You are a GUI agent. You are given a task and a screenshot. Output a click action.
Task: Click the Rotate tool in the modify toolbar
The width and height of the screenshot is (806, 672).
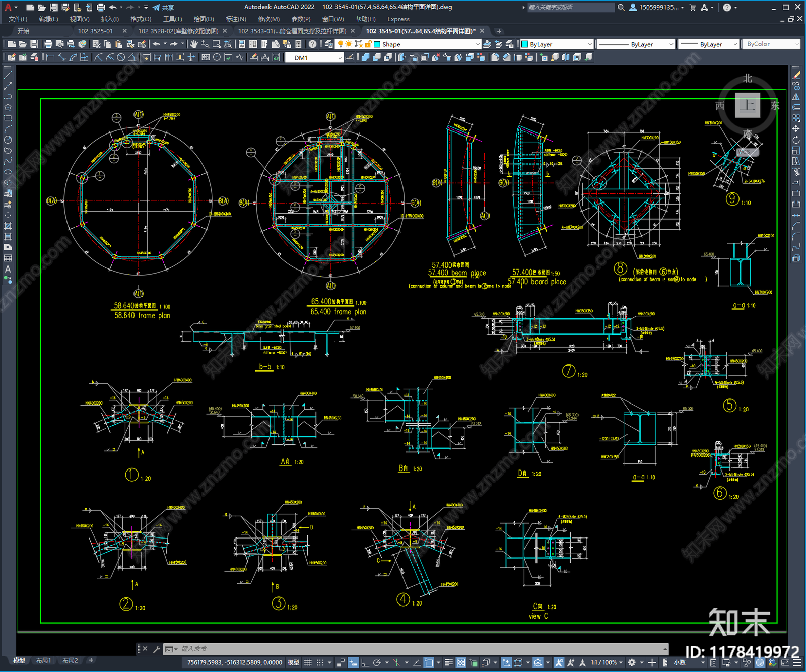pos(796,140)
